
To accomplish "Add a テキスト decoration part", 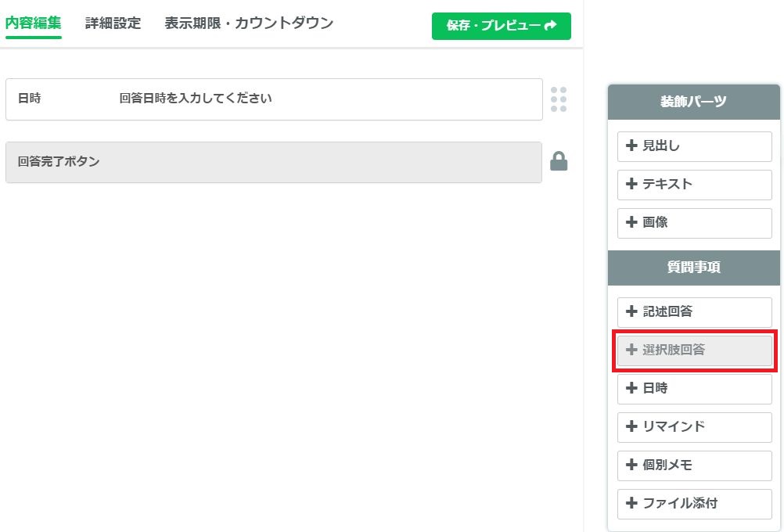I will pos(695,185).
